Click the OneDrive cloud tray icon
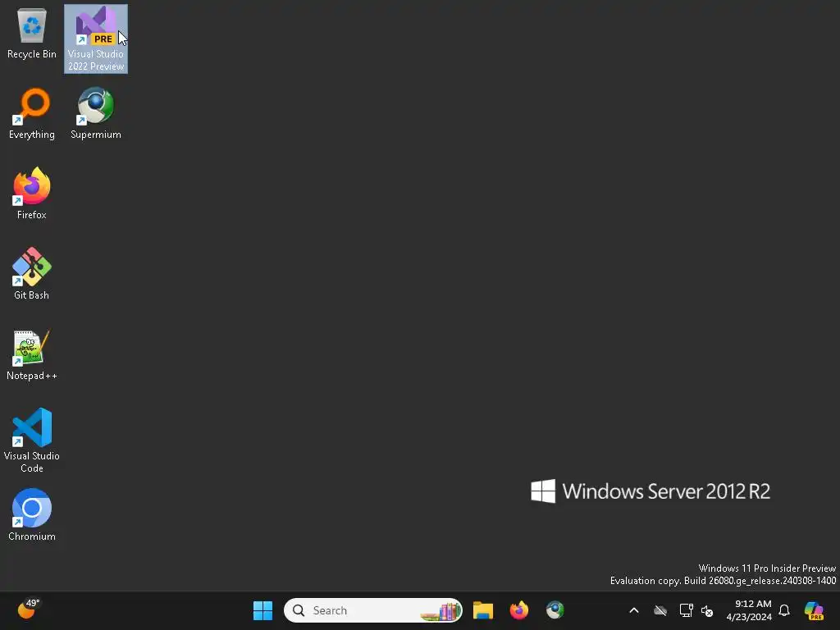The height and width of the screenshot is (630, 840). (660, 610)
